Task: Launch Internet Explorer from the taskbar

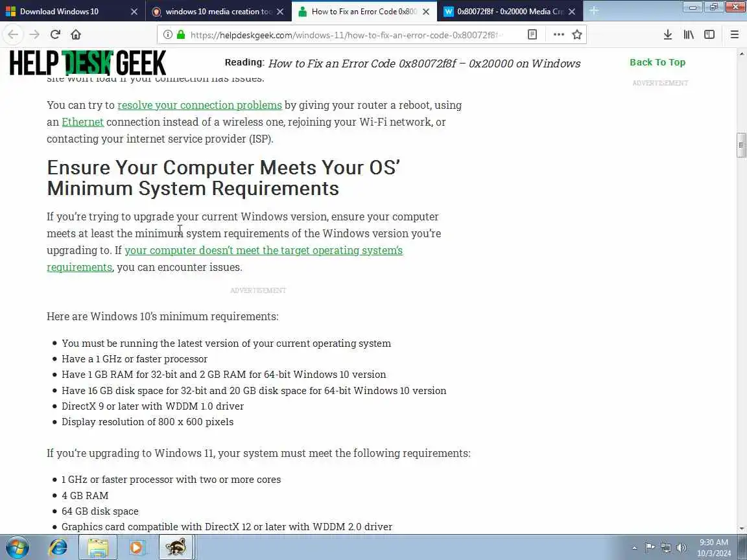Action: click(x=58, y=547)
